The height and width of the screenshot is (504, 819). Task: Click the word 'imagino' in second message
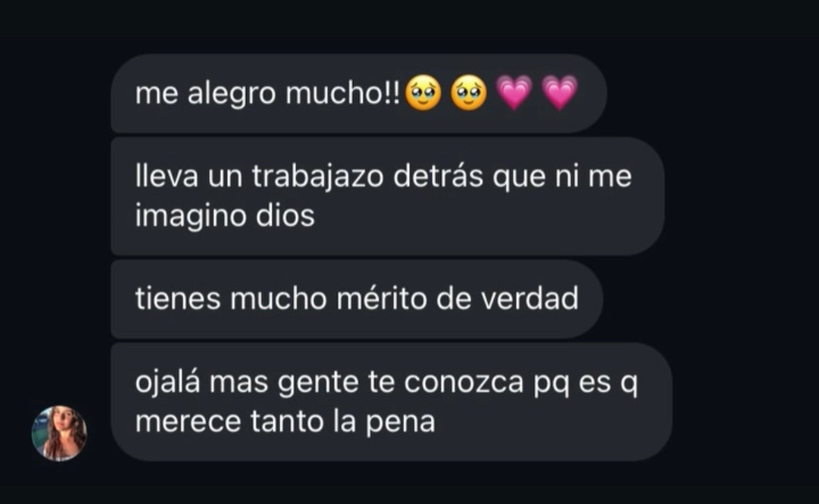(x=190, y=217)
